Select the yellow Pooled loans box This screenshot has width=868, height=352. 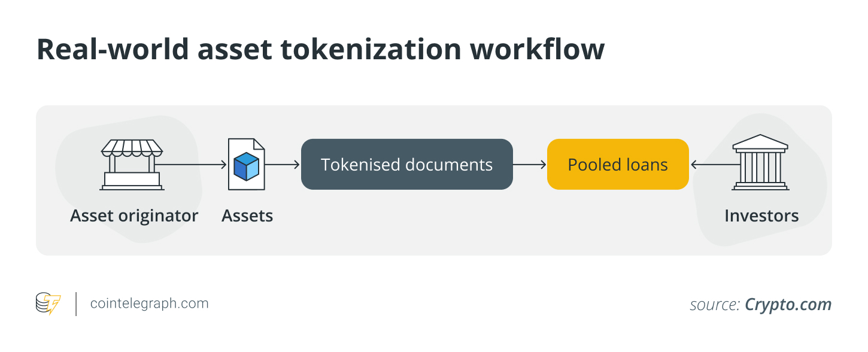point(618,165)
